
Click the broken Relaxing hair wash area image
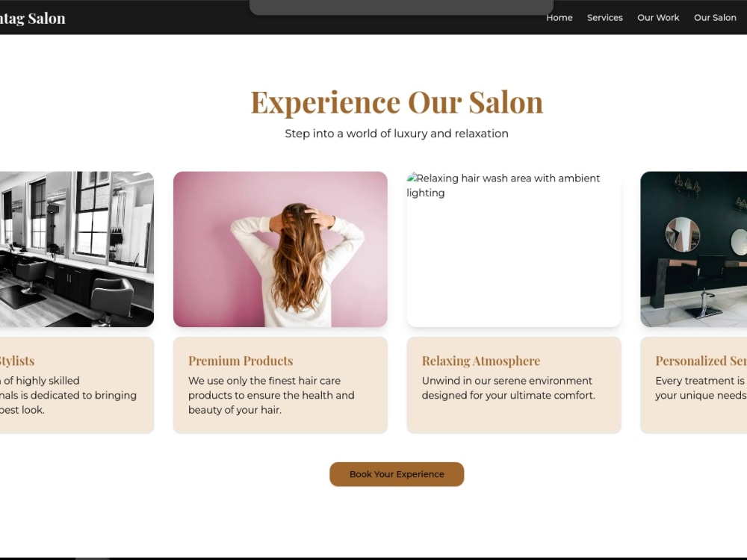[x=514, y=249]
